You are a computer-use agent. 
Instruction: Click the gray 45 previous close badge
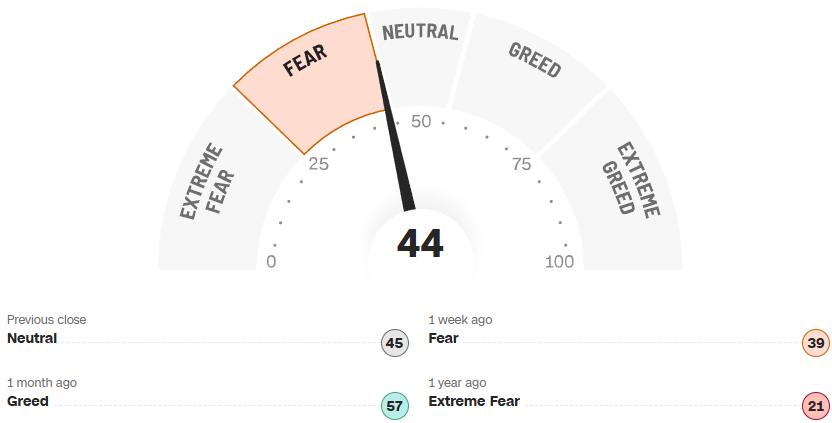pyautogui.click(x=394, y=344)
